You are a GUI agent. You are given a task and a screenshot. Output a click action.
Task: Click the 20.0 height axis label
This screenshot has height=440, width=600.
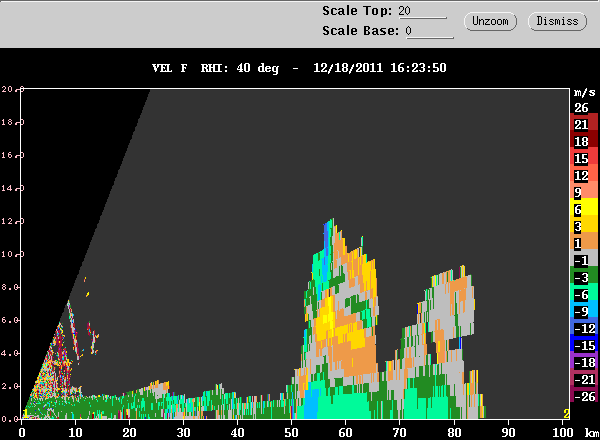pyautogui.click(x=10, y=89)
